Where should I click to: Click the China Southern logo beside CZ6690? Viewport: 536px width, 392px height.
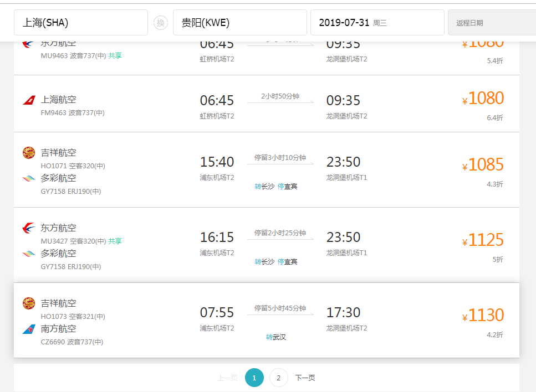[29, 329]
